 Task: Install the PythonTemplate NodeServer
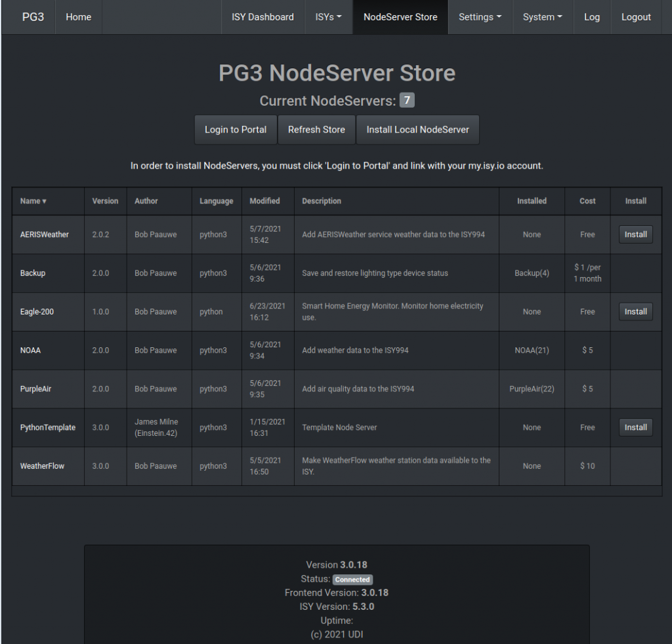[635, 427]
